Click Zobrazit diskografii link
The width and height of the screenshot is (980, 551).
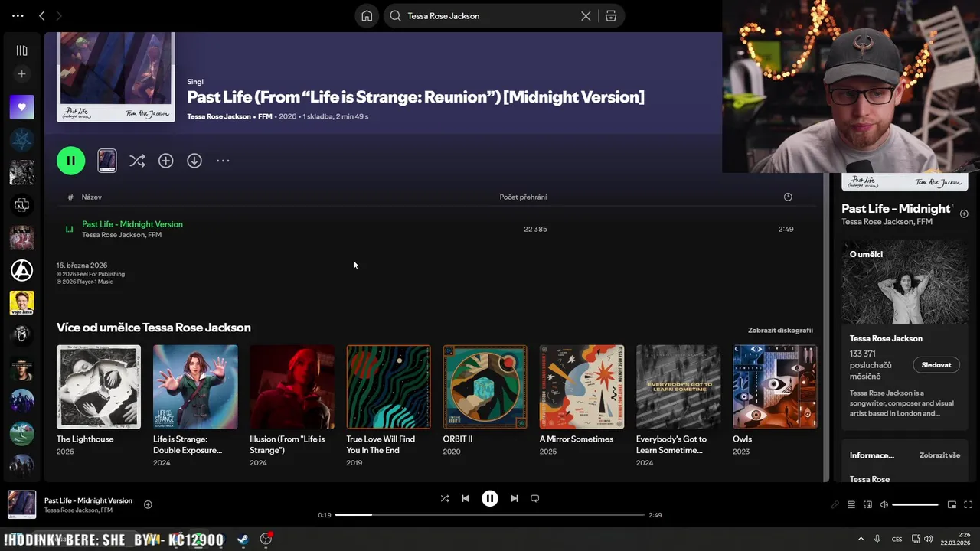[x=780, y=330]
